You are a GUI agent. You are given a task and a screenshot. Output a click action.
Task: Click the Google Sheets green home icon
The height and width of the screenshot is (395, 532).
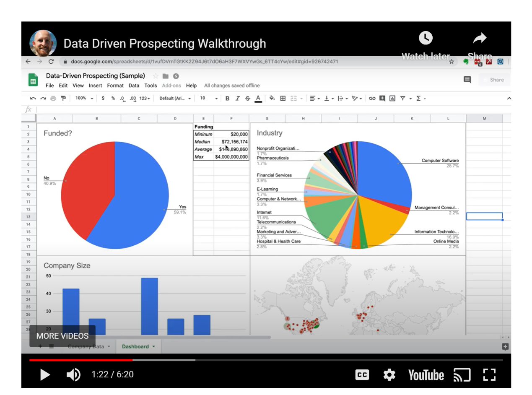[x=34, y=80]
